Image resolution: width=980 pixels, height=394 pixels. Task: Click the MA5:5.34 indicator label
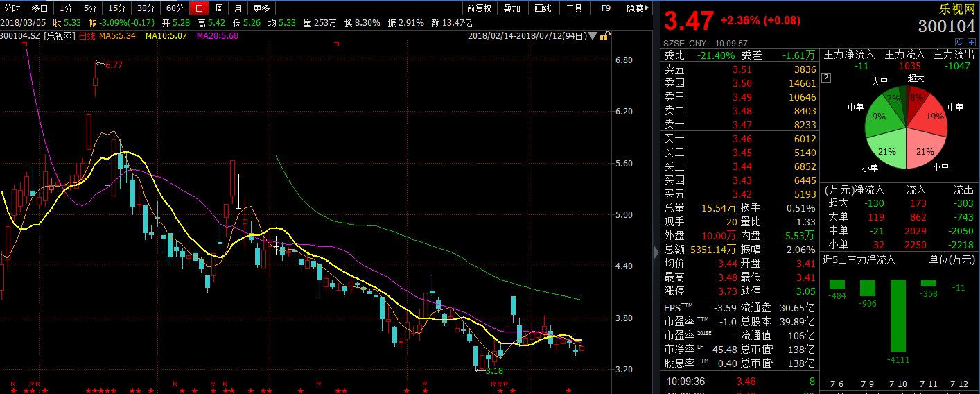[117, 36]
